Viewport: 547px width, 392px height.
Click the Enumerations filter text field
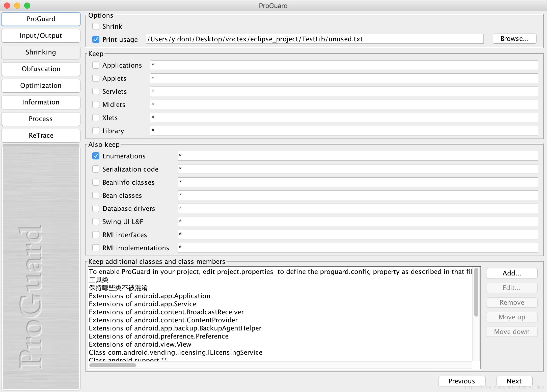click(x=358, y=156)
